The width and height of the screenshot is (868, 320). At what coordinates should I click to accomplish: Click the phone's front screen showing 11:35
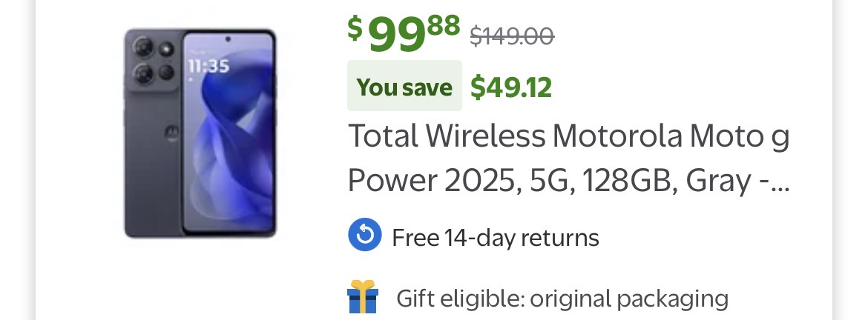coord(228,133)
